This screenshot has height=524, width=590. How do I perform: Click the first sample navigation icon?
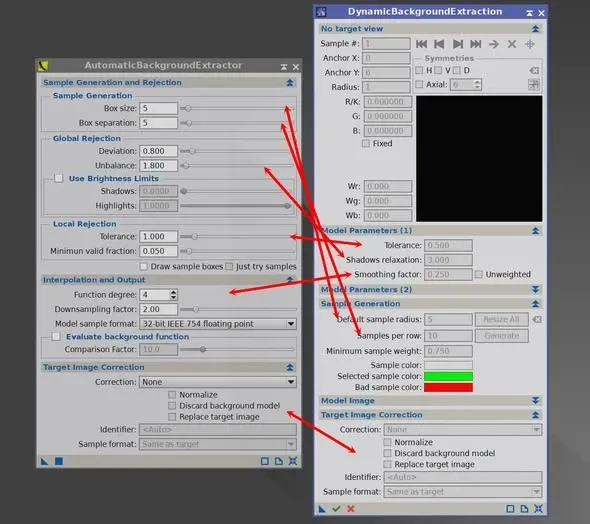(x=421, y=44)
